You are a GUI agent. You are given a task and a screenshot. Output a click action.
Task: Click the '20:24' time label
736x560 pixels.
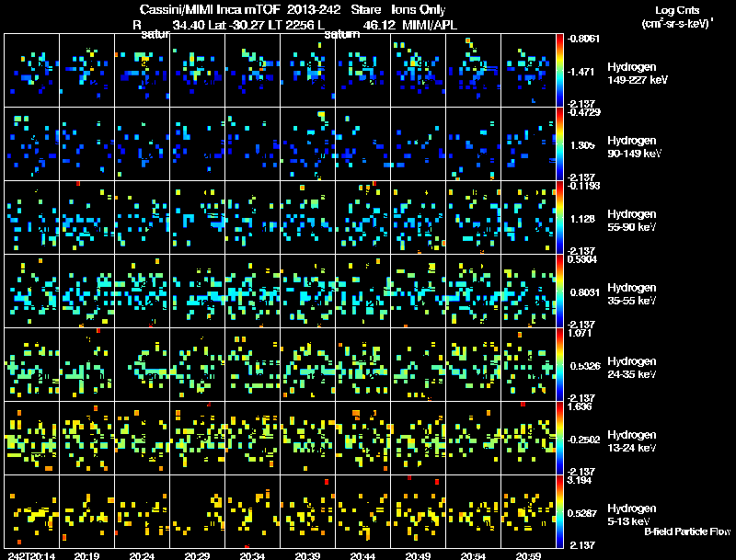(x=142, y=555)
